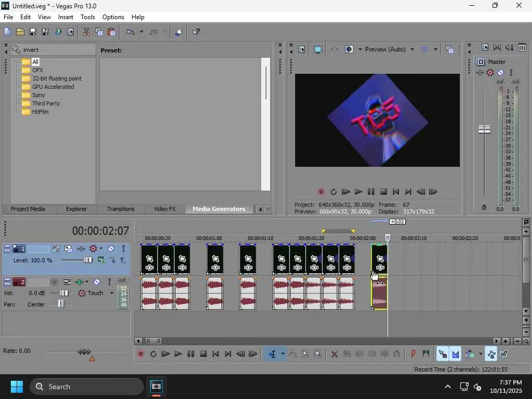Screen dimensions: 532x399
Task: Copy preview snapshot to clipboard icon
Action: (x=449, y=49)
